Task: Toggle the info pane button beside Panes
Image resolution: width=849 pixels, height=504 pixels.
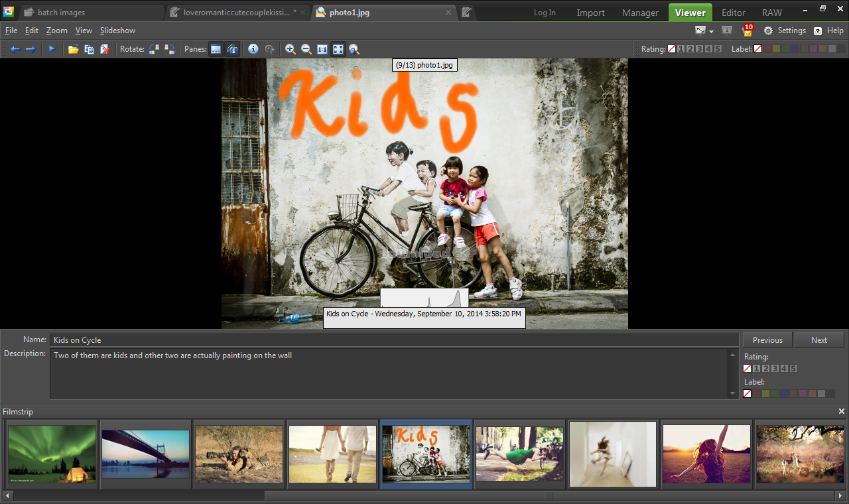Action: click(232, 49)
